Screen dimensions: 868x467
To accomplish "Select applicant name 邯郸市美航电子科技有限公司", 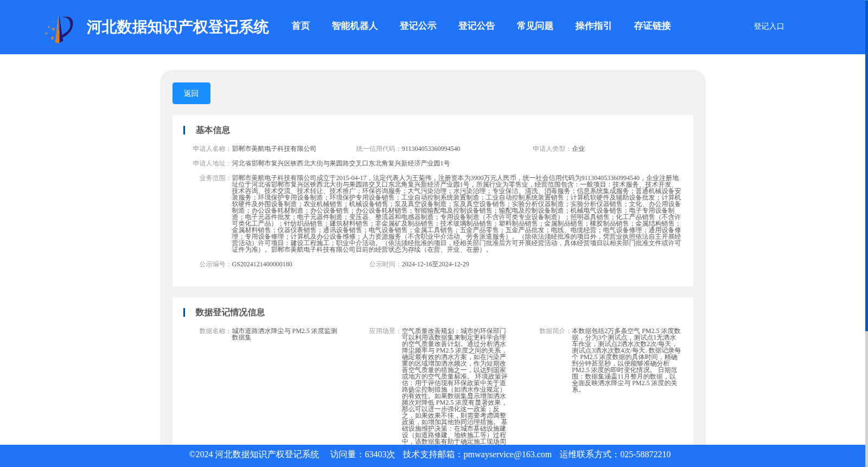I will [274, 149].
